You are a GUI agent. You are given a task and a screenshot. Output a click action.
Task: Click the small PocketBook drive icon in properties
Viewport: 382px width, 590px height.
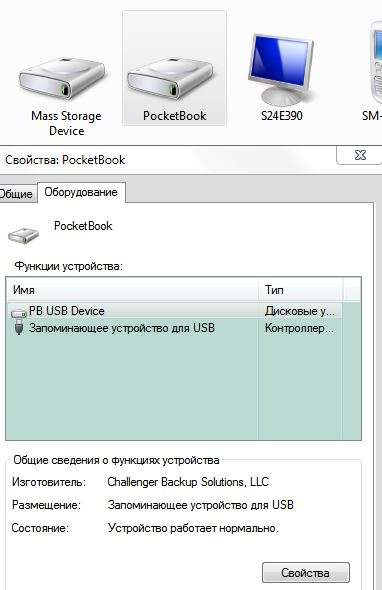pos(23,234)
